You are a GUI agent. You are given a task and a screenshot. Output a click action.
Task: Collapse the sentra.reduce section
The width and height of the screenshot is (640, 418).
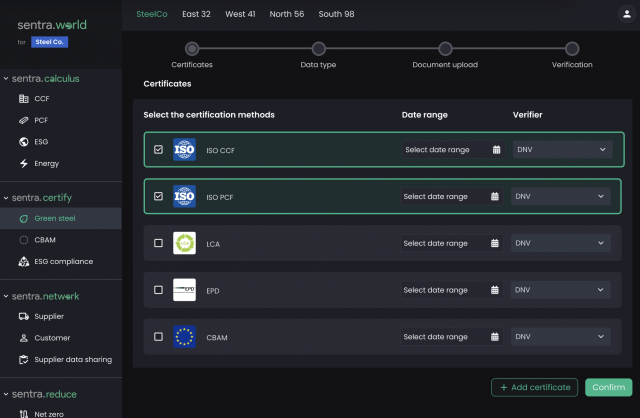pyautogui.click(x=6, y=394)
